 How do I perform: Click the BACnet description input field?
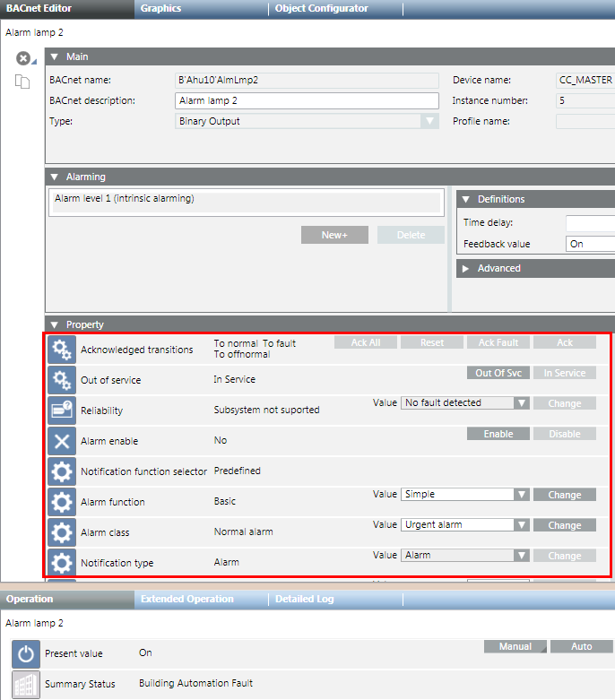[307, 100]
